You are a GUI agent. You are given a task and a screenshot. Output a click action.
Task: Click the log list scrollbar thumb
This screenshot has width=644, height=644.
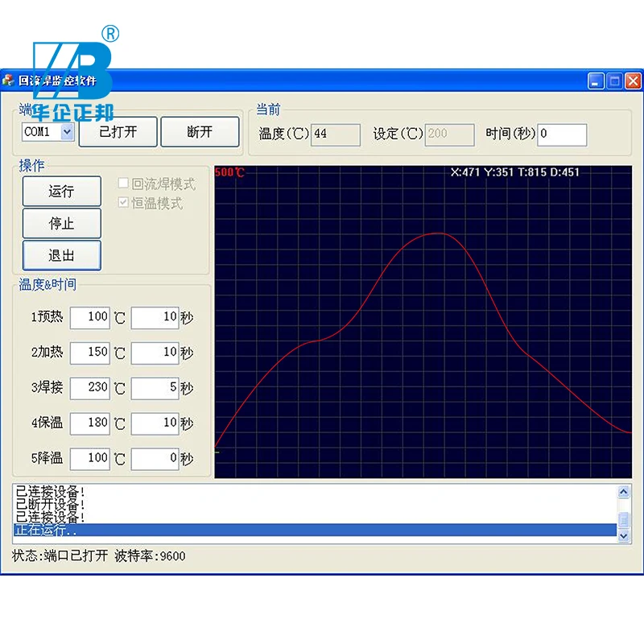click(623, 519)
